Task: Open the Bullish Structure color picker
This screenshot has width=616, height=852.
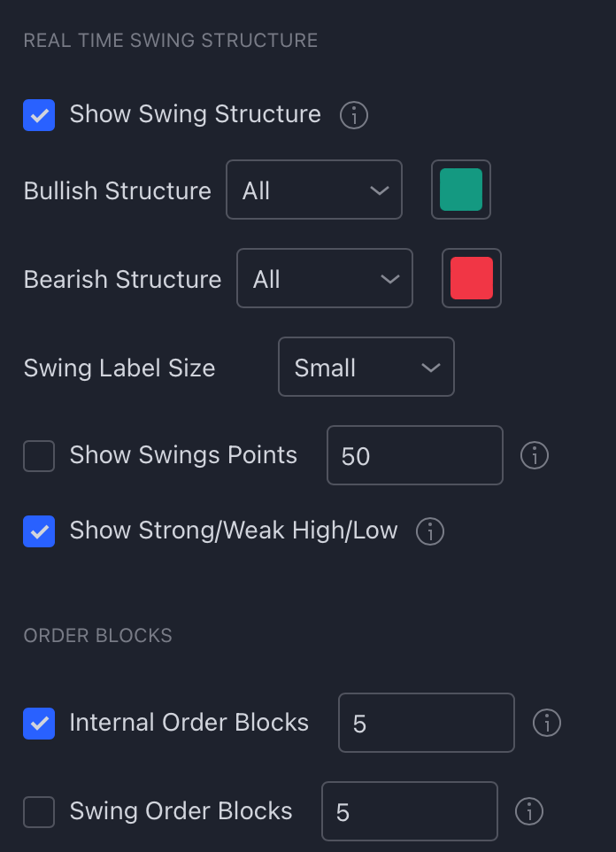Action: pyautogui.click(x=461, y=190)
